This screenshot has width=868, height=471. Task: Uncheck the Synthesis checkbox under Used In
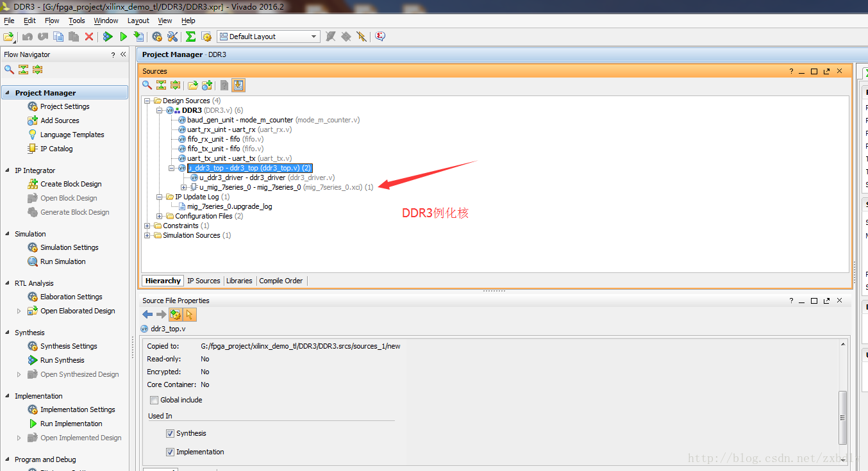pyautogui.click(x=170, y=433)
